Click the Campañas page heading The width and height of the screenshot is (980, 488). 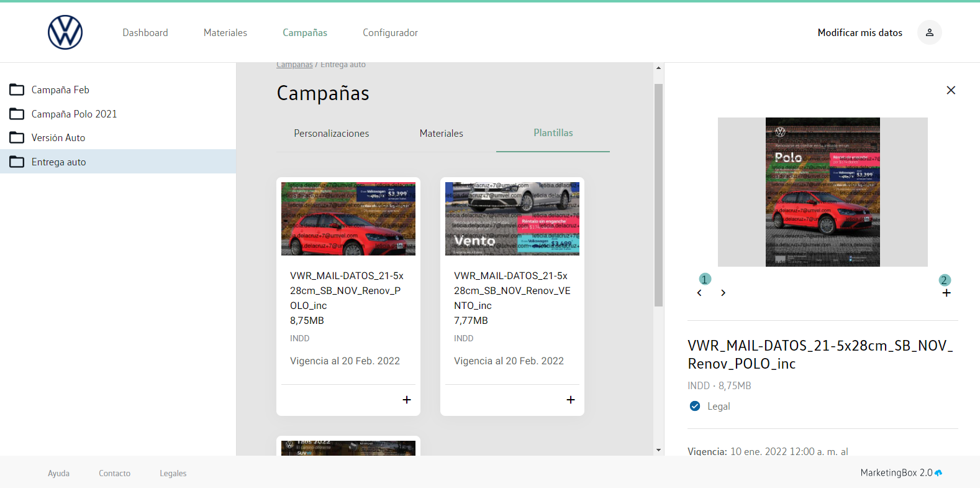pyautogui.click(x=323, y=93)
